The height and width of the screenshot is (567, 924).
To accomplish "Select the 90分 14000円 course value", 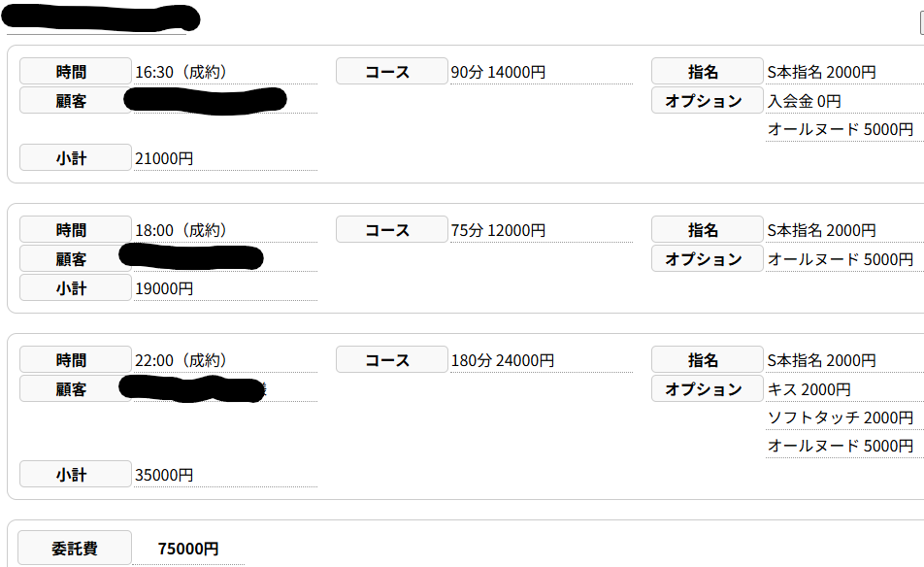I will tap(498, 72).
